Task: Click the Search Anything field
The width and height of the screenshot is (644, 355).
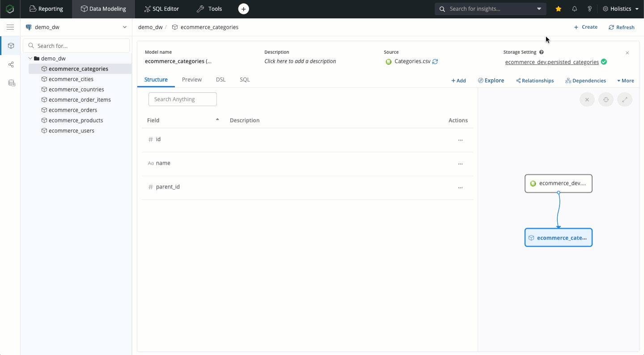Action: (x=182, y=99)
